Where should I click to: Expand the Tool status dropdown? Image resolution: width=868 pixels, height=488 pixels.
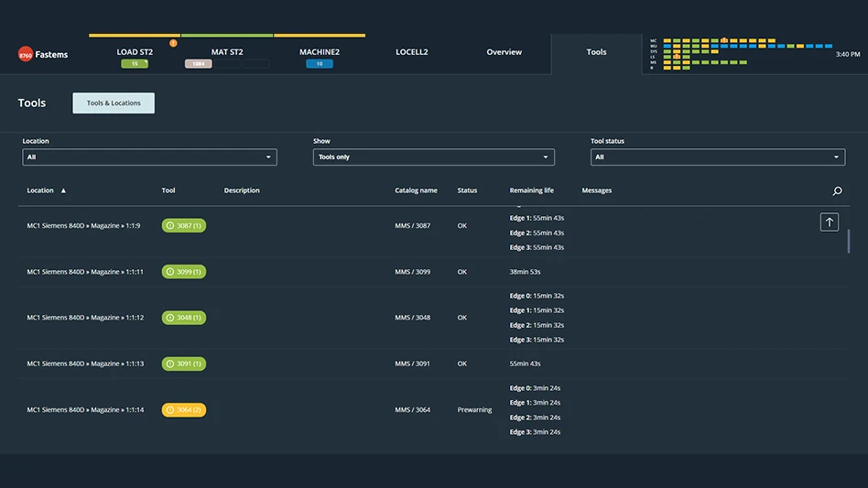coord(717,157)
